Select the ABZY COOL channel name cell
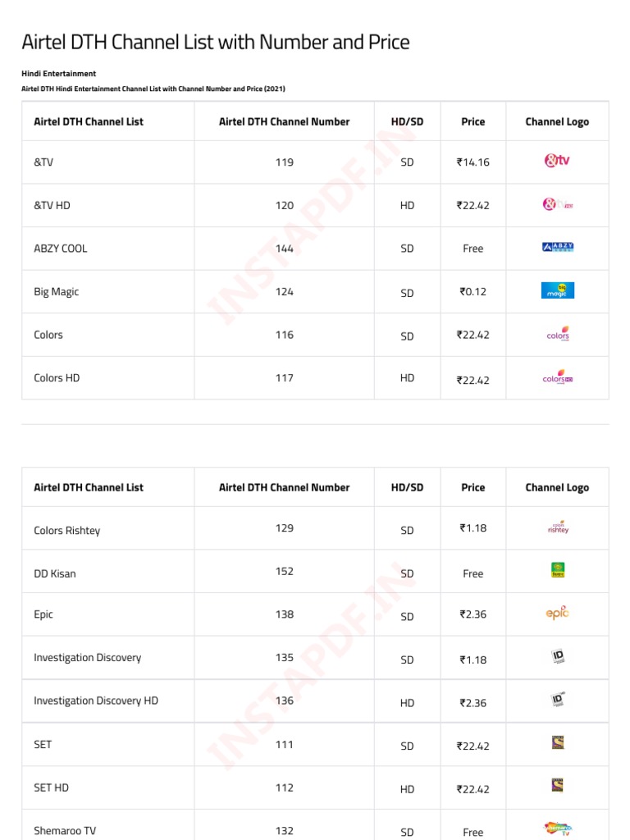 tap(61, 249)
